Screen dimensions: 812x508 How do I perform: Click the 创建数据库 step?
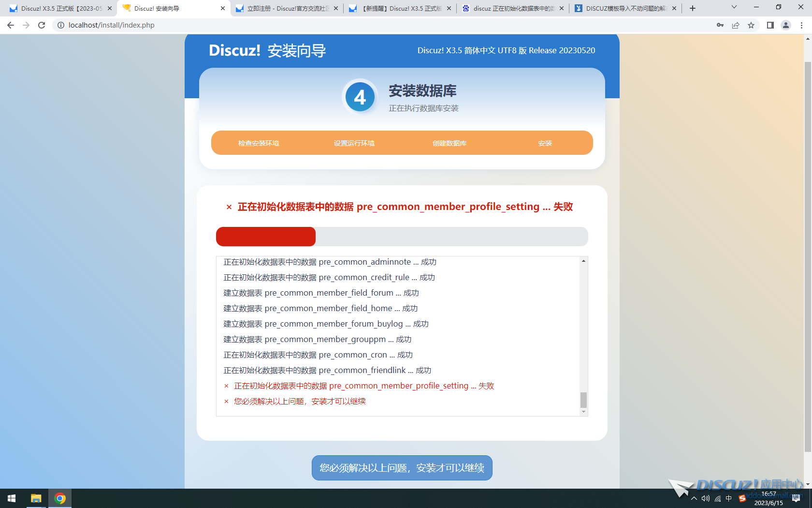[x=449, y=143]
